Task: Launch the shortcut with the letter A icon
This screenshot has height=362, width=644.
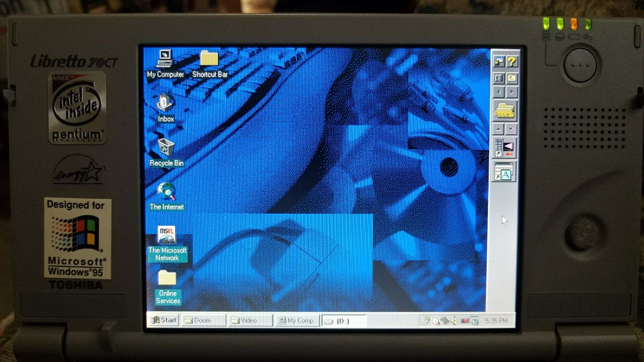Action: 504,172
